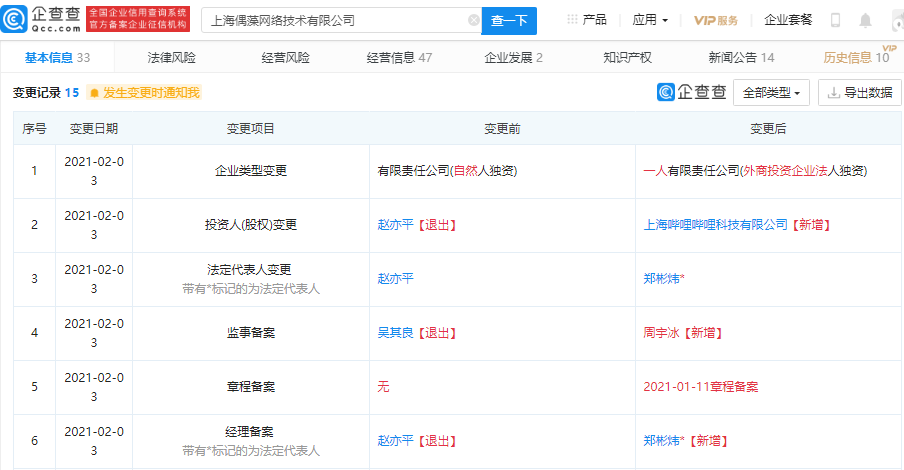The image size is (904, 470).
Task: Click the 变更日期 column header
Action: click(x=93, y=129)
